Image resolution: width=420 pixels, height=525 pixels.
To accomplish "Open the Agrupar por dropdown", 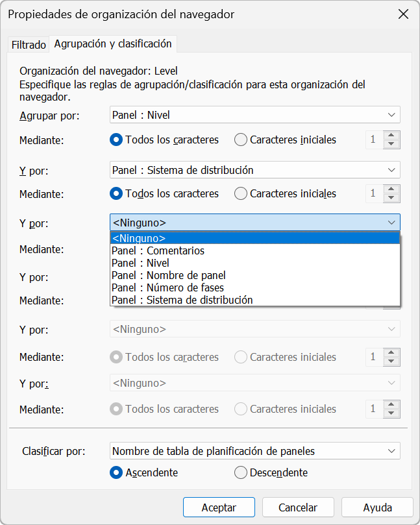I will (x=255, y=115).
